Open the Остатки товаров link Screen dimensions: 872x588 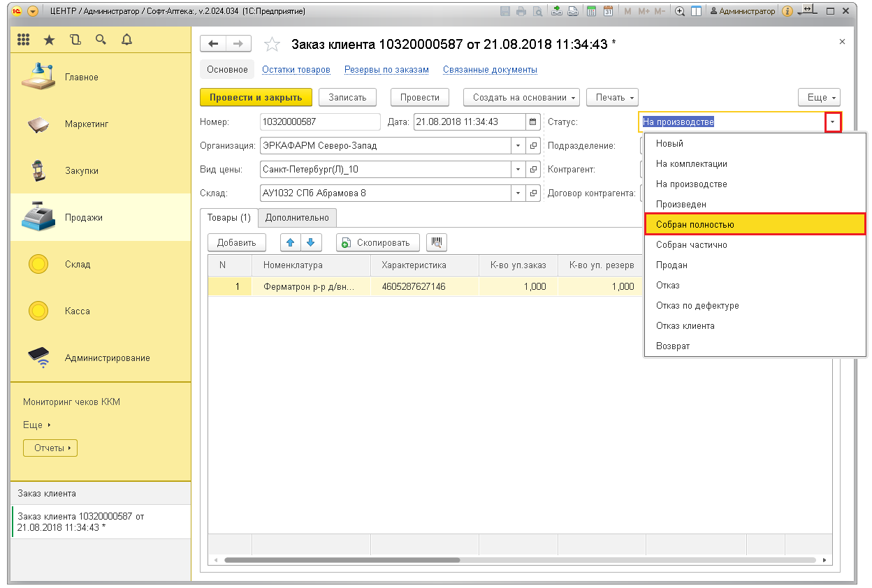point(296,70)
